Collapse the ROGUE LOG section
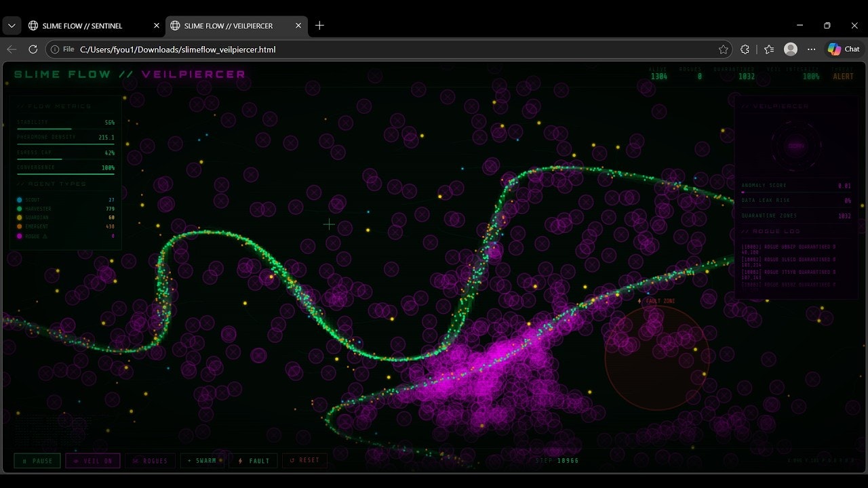Viewport: 868px width, 488px height. click(770, 231)
